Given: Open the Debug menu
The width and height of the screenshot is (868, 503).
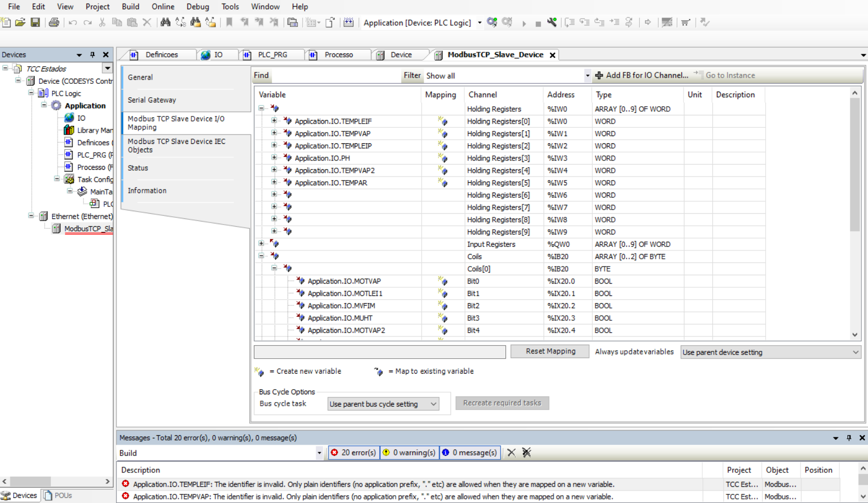Looking at the screenshot, I should (x=198, y=7).
